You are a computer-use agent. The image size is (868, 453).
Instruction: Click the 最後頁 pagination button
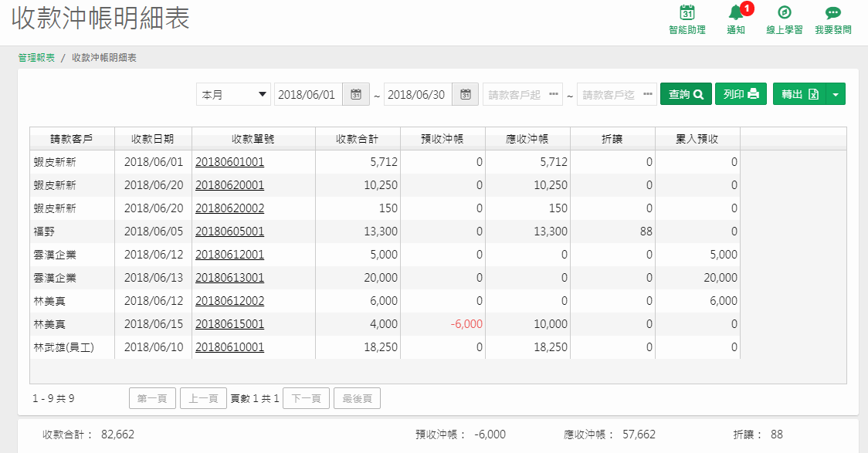click(x=357, y=398)
